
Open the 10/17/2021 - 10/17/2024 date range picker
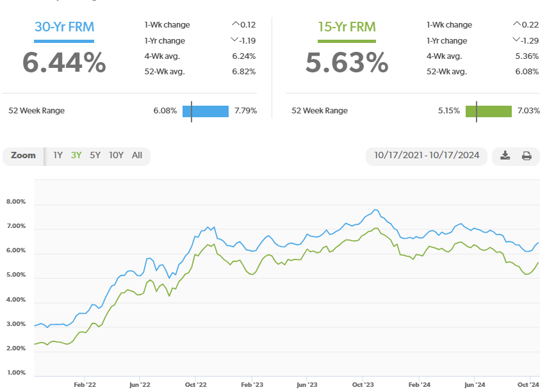tap(427, 155)
